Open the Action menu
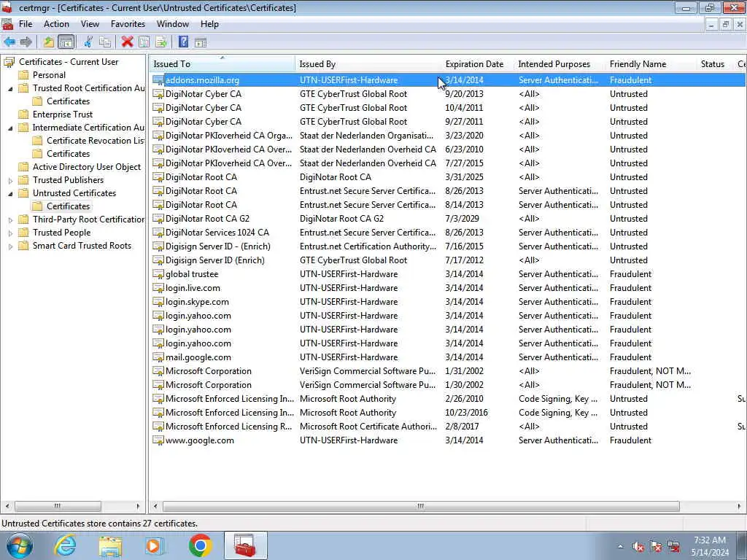This screenshot has height=560, width=747. click(x=56, y=24)
